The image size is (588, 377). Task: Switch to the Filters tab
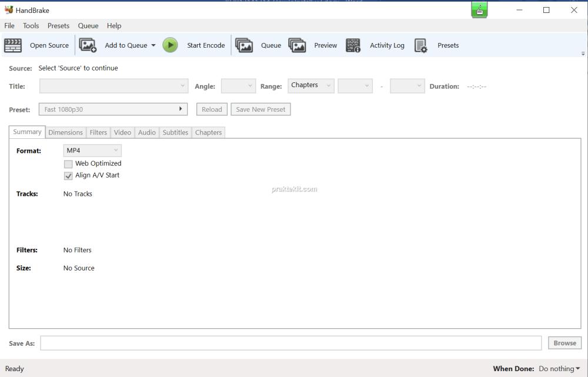coord(98,132)
